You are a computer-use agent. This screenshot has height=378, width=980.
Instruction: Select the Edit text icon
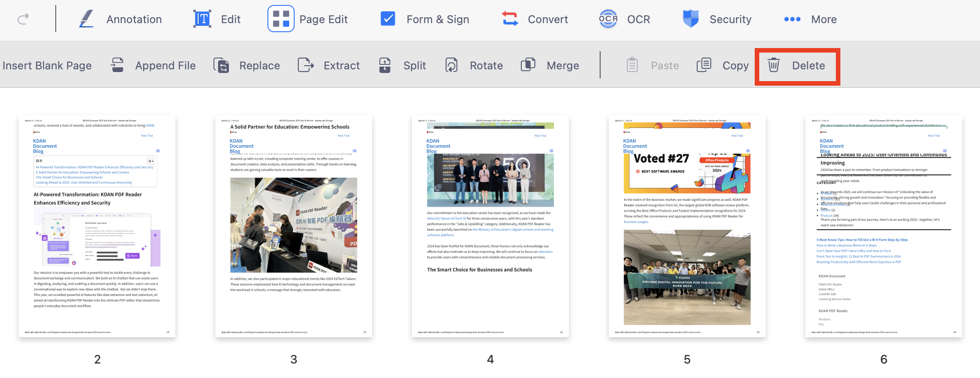click(x=202, y=19)
